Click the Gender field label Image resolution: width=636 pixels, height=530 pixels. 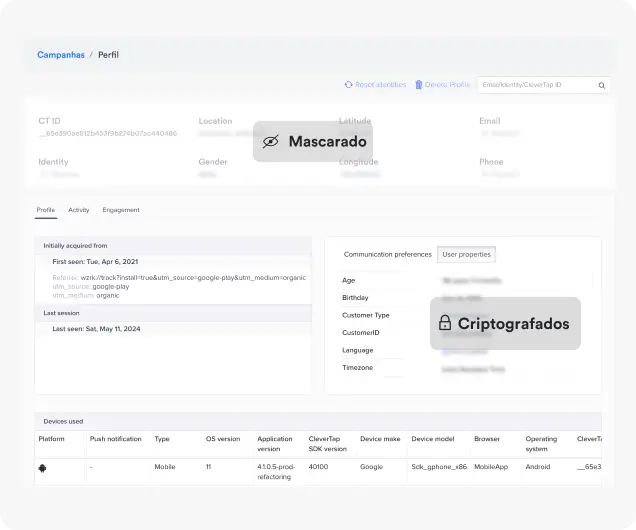coord(213,162)
